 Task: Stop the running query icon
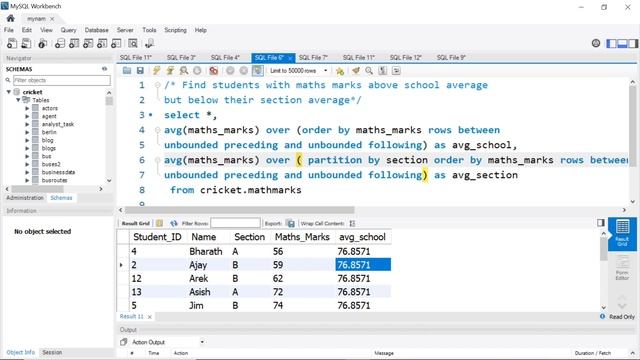[x=197, y=71]
